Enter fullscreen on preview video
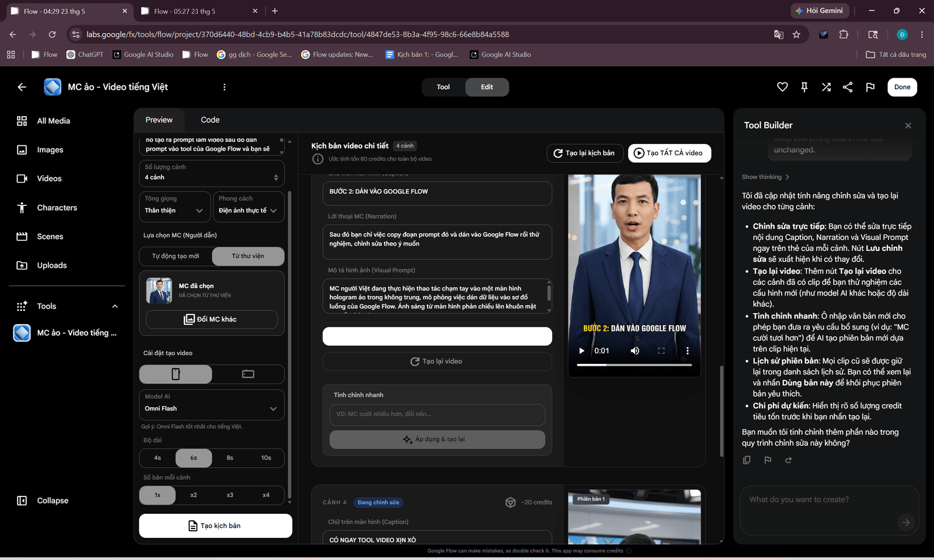This screenshot has height=560, width=934. pos(661,351)
